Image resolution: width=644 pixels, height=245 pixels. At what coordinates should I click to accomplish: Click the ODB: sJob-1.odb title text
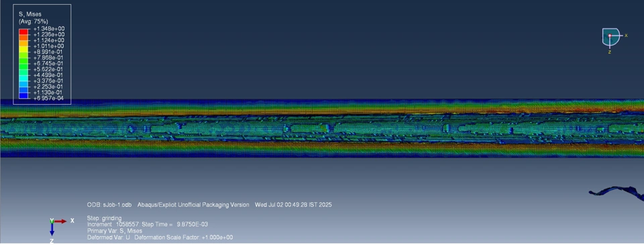(x=109, y=205)
